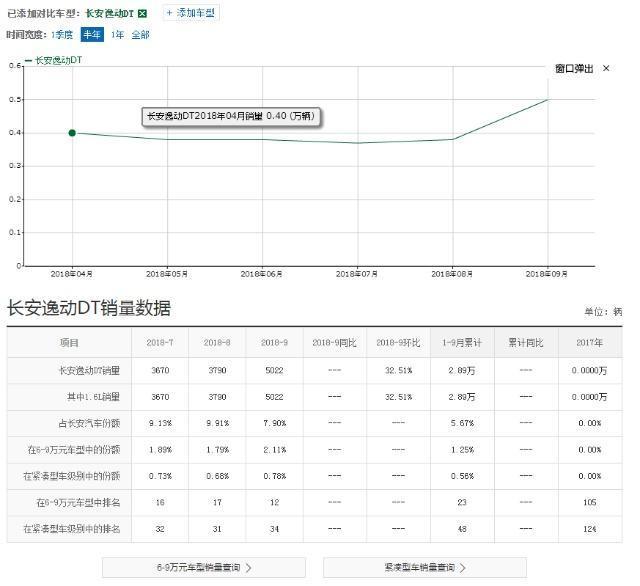Click the 1.89% share cell

click(x=160, y=450)
